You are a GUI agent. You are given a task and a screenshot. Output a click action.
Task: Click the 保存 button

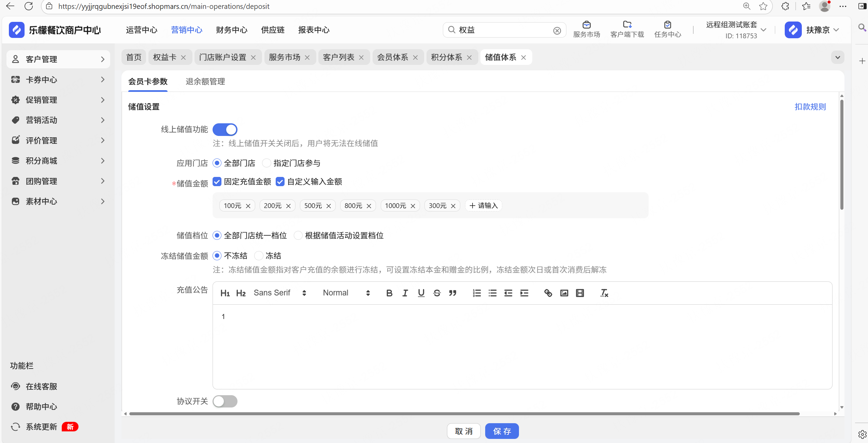pyautogui.click(x=502, y=431)
